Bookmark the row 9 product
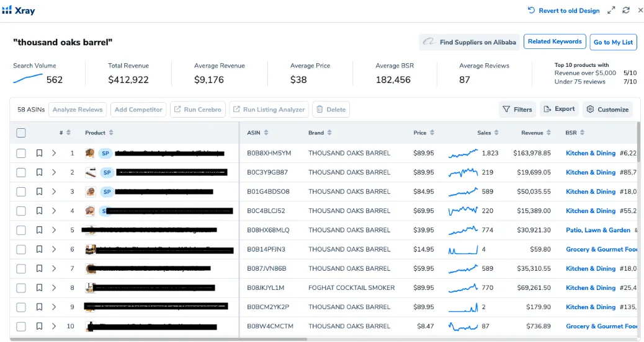This screenshot has width=644, height=342. coord(39,307)
